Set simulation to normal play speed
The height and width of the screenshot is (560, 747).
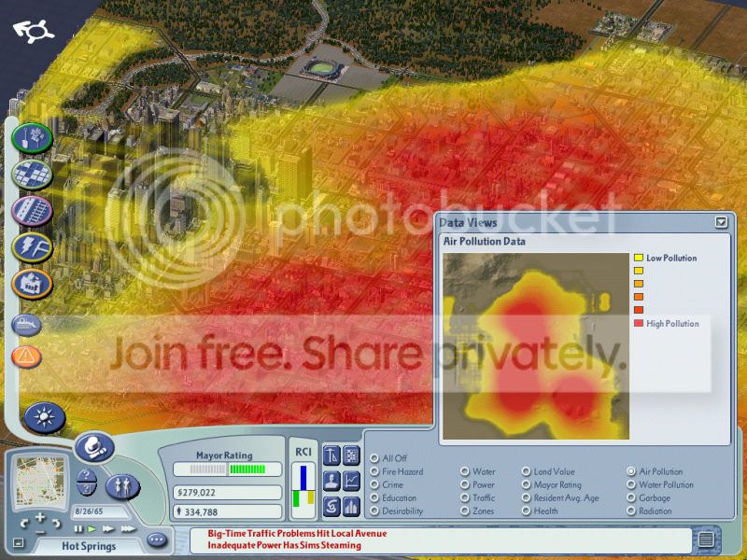92,528
